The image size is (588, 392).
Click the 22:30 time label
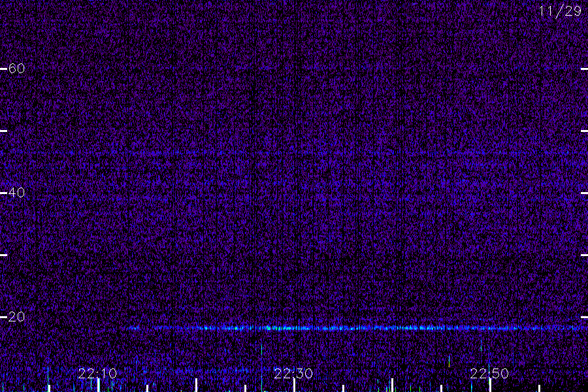pyautogui.click(x=293, y=373)
